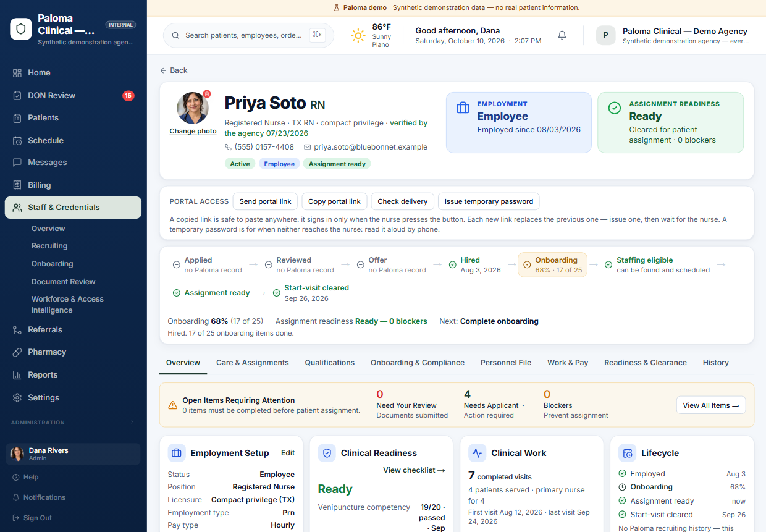766x532 pixels.
Task: Open View checklist link
Action: pyautogui.click(x=414, y=470)
